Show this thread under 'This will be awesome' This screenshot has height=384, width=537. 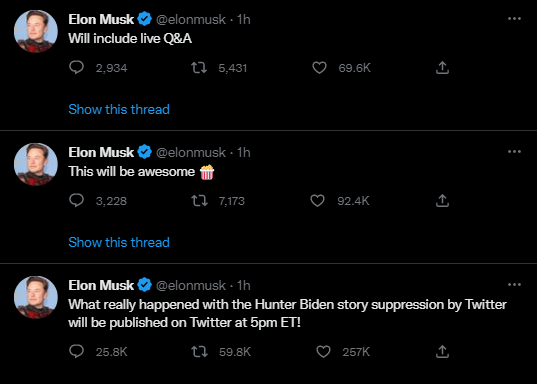(x=119, y=242)
